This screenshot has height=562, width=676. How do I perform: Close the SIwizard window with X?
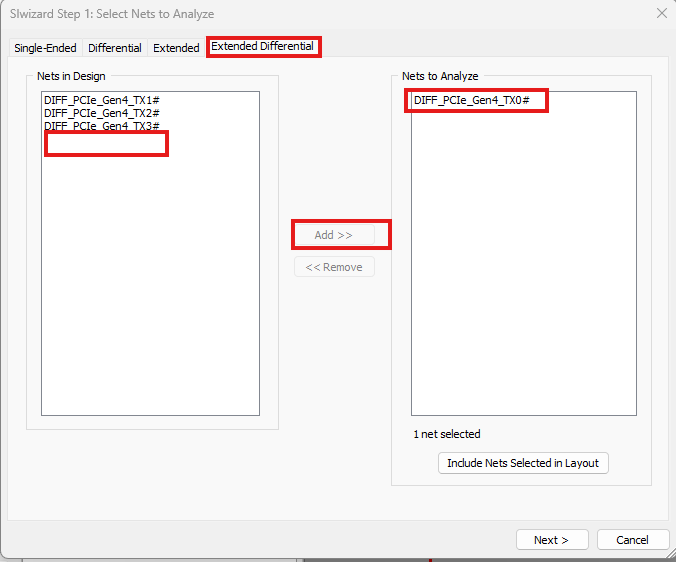pyautogui.click(x=662, y=13)
